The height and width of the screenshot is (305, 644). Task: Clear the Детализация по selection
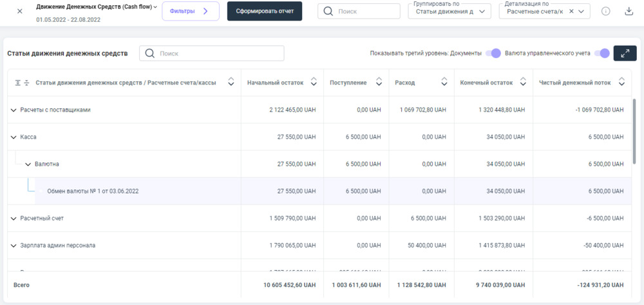coord(571,12)
